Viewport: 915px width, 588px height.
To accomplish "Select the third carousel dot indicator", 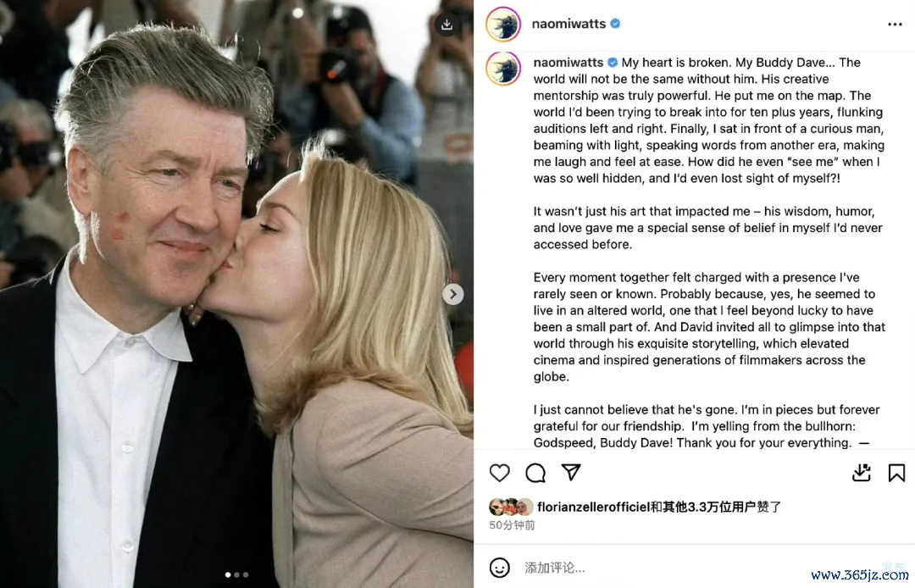I will coord(246,574).
